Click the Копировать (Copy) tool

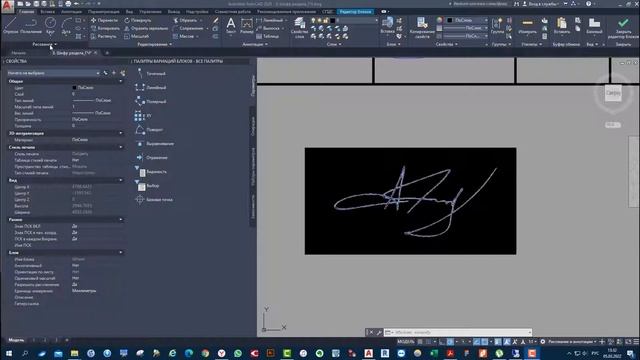(x=105, y=28)
